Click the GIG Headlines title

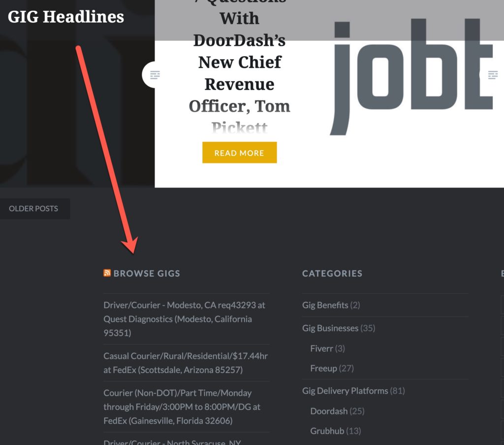click(x=66, y=17)
